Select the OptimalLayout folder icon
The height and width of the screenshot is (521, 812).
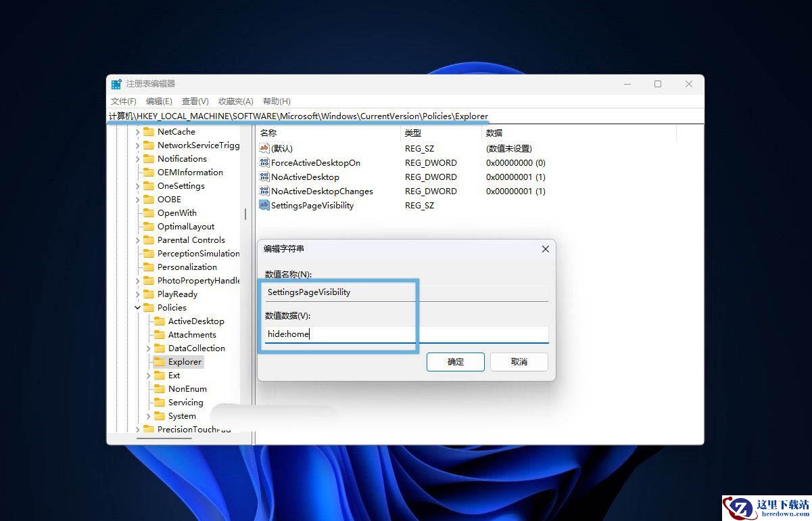pos(149,227)
